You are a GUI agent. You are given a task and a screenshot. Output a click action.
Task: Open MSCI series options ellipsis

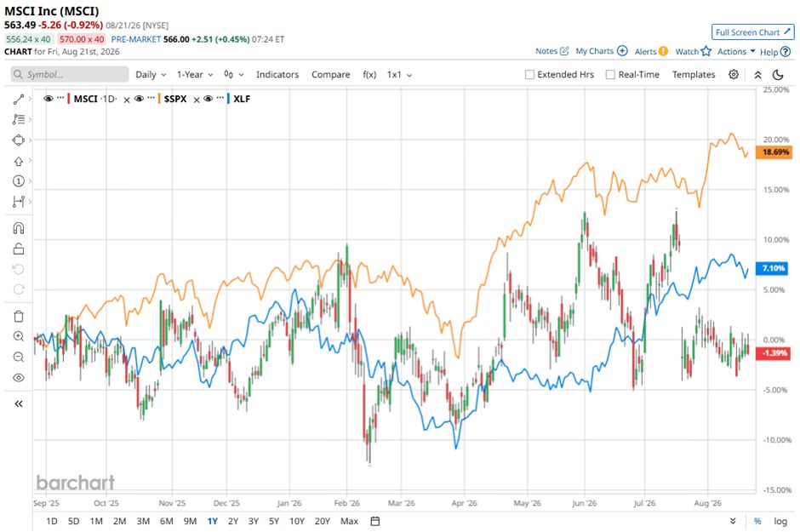coord(60,99)
